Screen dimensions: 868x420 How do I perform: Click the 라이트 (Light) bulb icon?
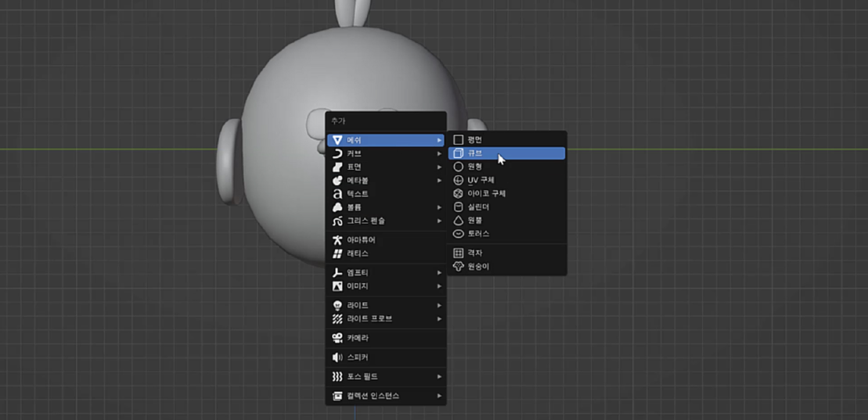(337, 306)
